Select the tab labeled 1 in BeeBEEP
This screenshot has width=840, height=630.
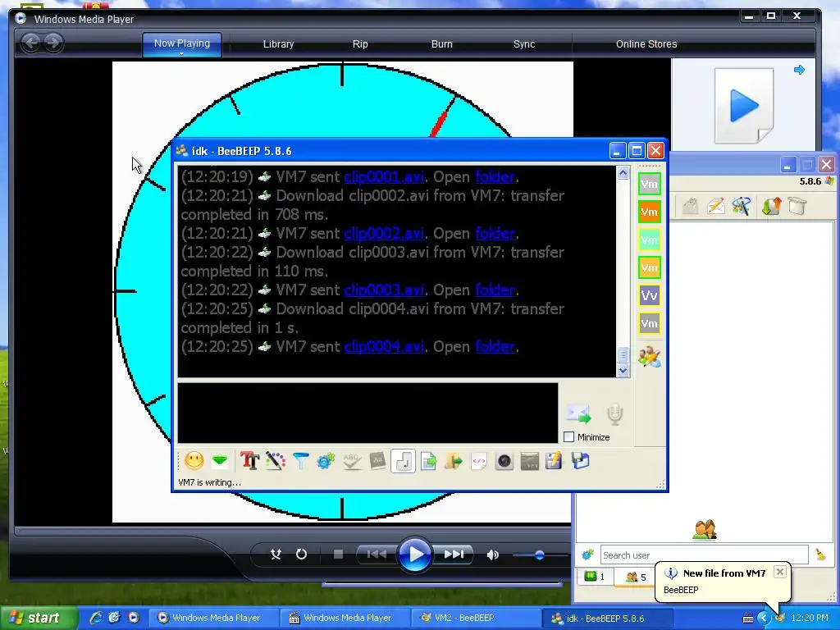click(x=595, y=577)
